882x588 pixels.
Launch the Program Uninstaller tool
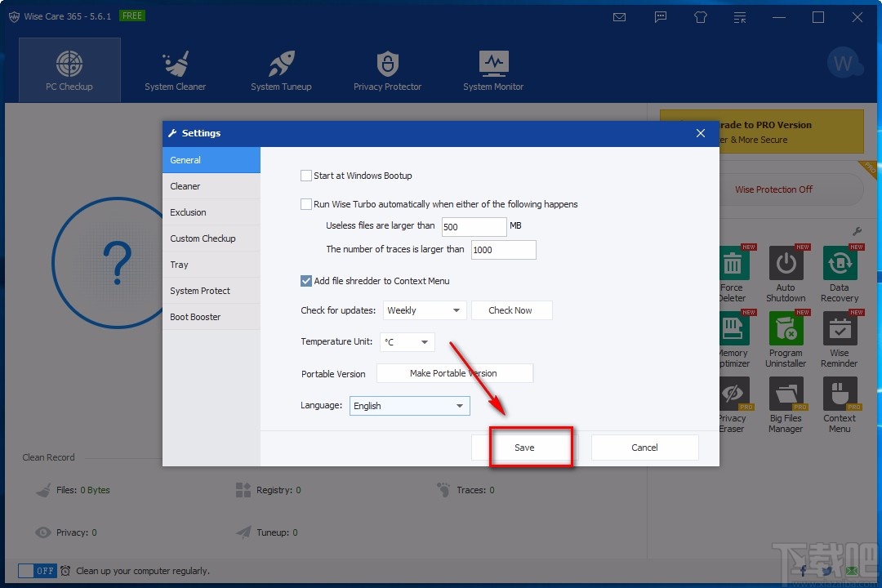(786, 339)
